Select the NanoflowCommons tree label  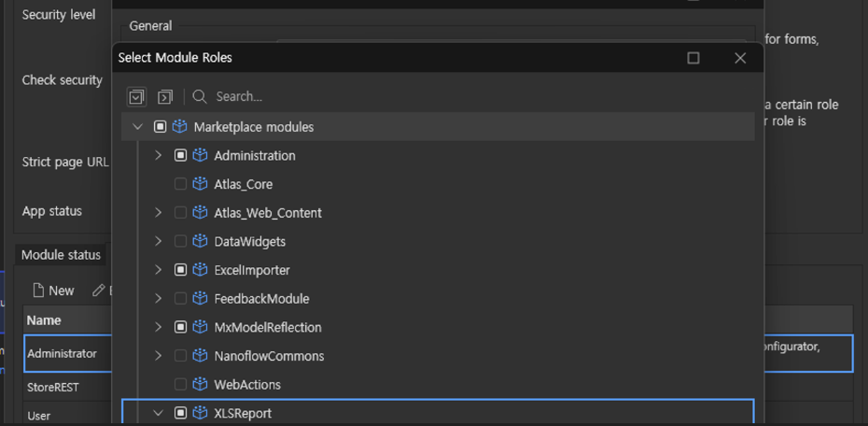[269, 356]
